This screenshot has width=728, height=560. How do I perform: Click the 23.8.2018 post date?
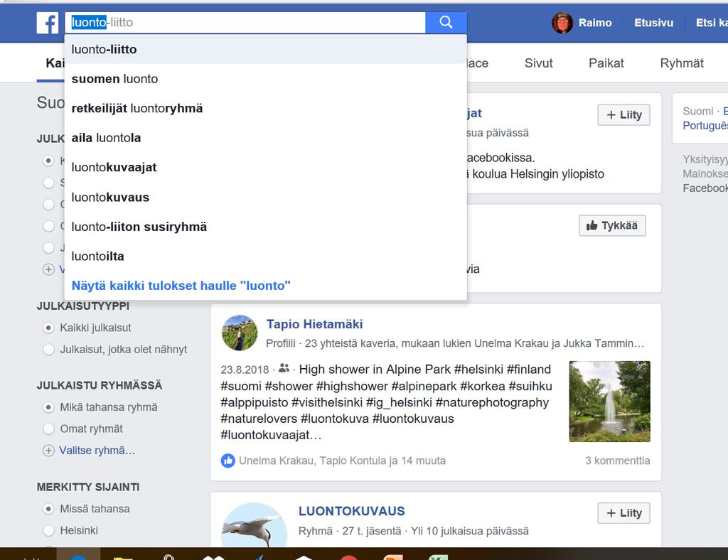tap(245, 370)
